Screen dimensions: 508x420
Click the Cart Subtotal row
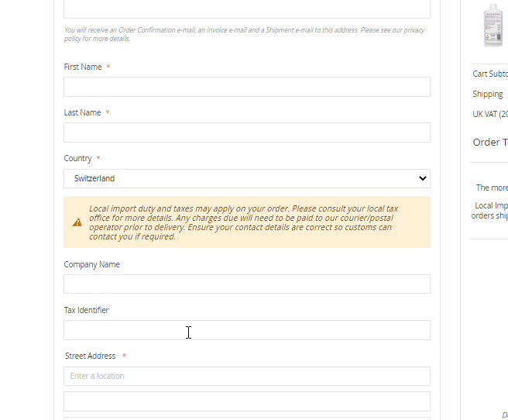(x=490, y=74)
